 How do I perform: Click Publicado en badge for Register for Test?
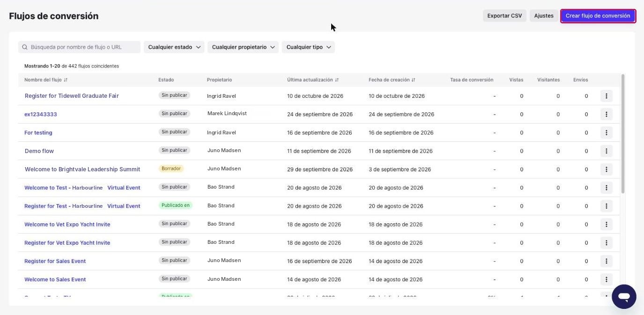pos(176,205)
